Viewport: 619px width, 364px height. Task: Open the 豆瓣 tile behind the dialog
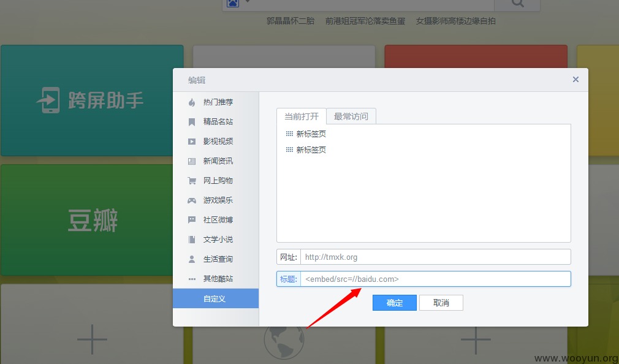(x=87, y=220)
